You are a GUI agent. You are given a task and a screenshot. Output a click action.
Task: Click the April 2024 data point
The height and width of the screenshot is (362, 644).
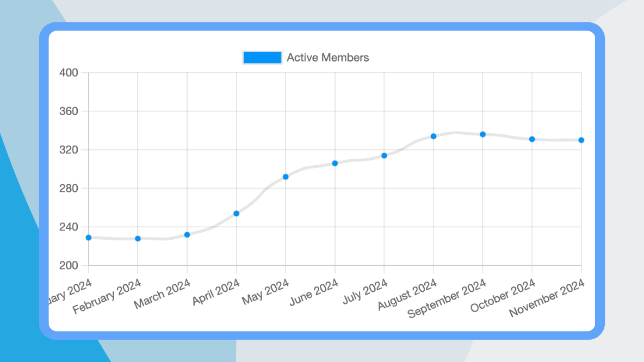tap(236, 213)
